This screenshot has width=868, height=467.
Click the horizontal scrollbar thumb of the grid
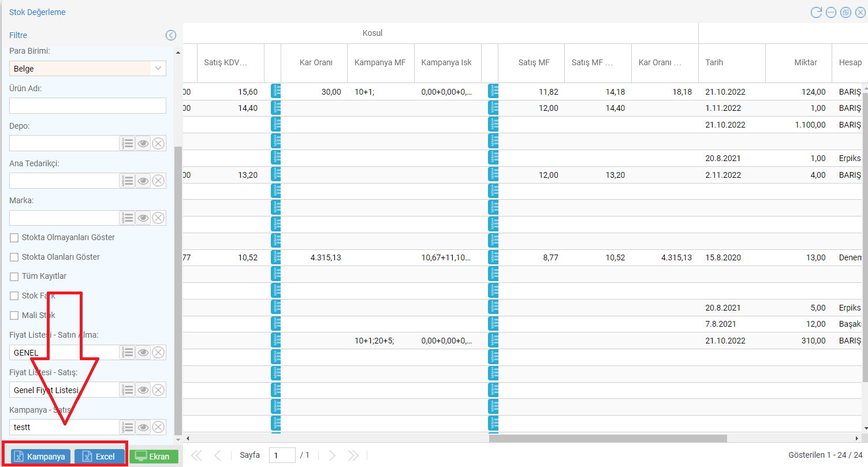tap(608, 438)
